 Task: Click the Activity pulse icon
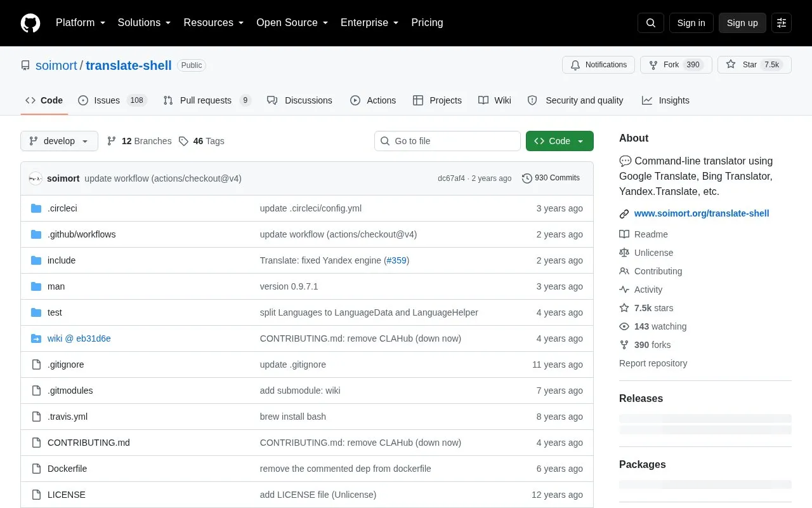click(624, 290)
